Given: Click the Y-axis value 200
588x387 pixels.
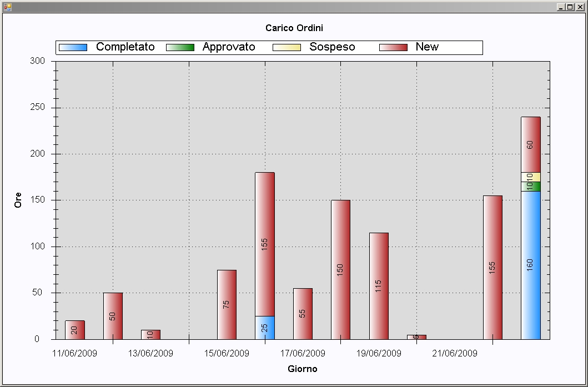Looking at the screenshot, I should coord(38,154).
